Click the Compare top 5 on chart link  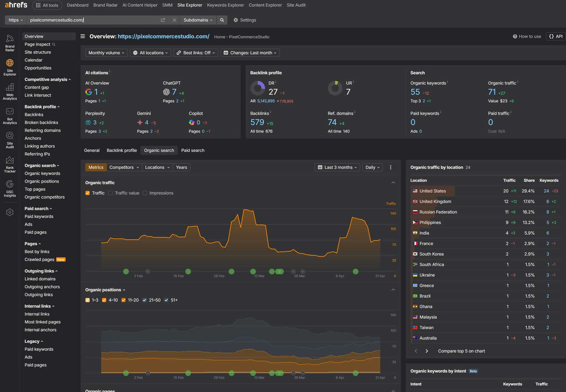pos(461,351)
